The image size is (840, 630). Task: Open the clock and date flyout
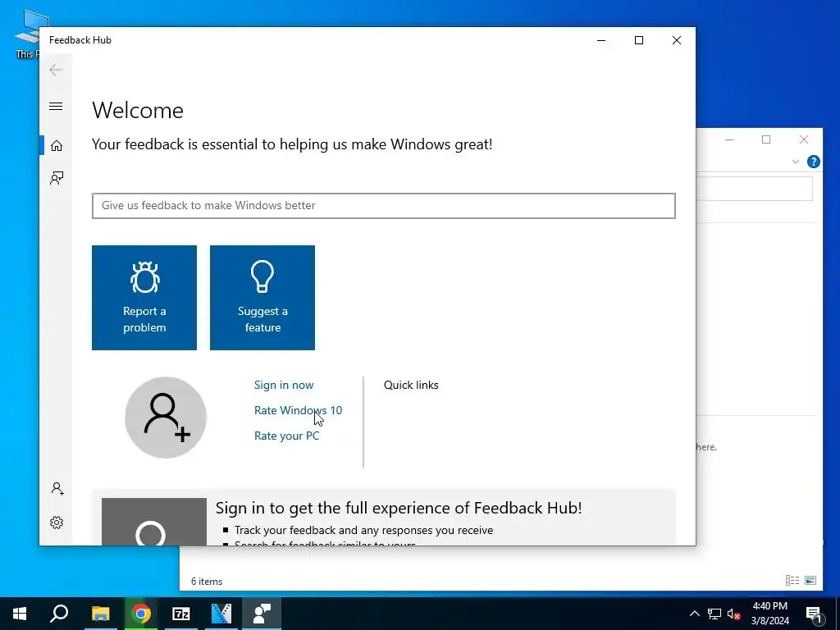(769, 614)
